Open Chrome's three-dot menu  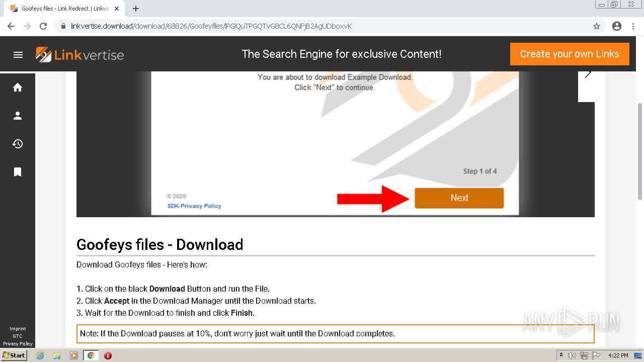[x=633, y=26]
